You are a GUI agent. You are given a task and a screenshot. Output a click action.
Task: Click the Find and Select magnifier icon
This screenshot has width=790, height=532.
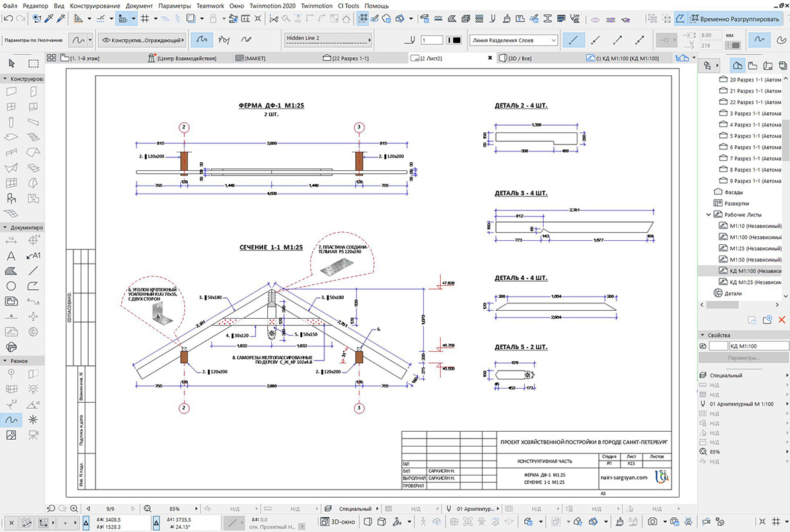36,19
